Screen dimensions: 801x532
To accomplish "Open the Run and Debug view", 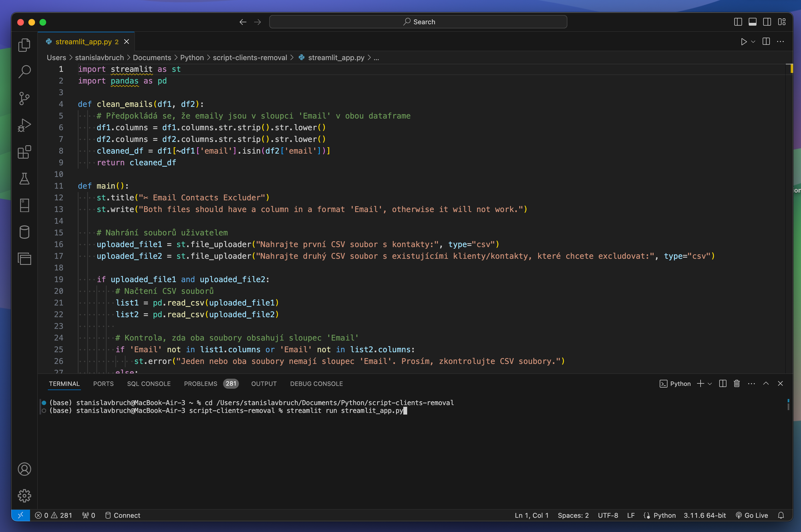I will (x=24, y=125).
